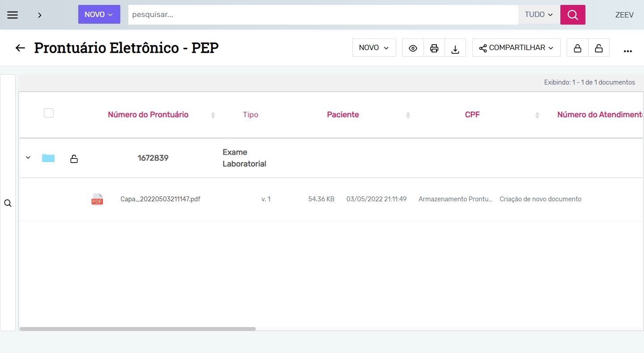Click the open padlock icon in toolbar
The height and width of the screenshot is (353, 644).
tap(598, 48)
